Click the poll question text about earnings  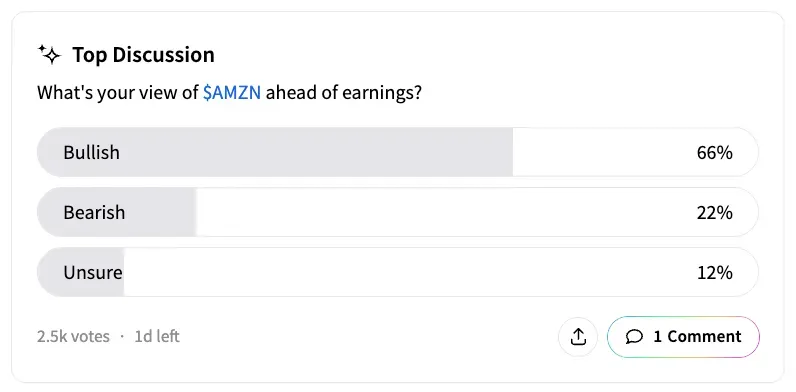point(229,93)
